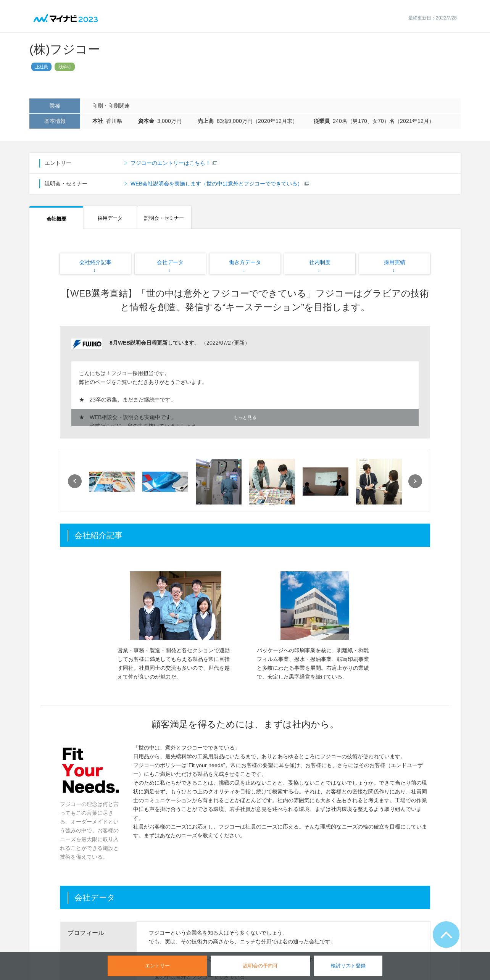Click the 説明会の予約可 button
The image size is (490, 980).
260,965
